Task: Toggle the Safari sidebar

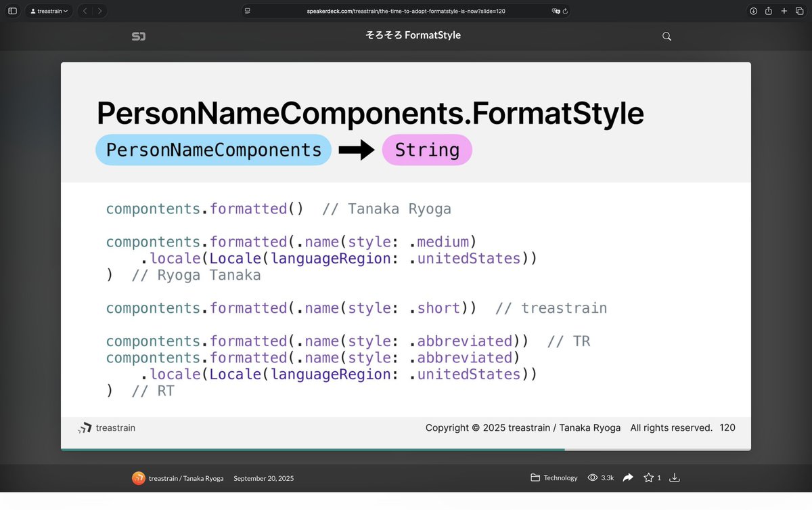Action: [12, 11]
